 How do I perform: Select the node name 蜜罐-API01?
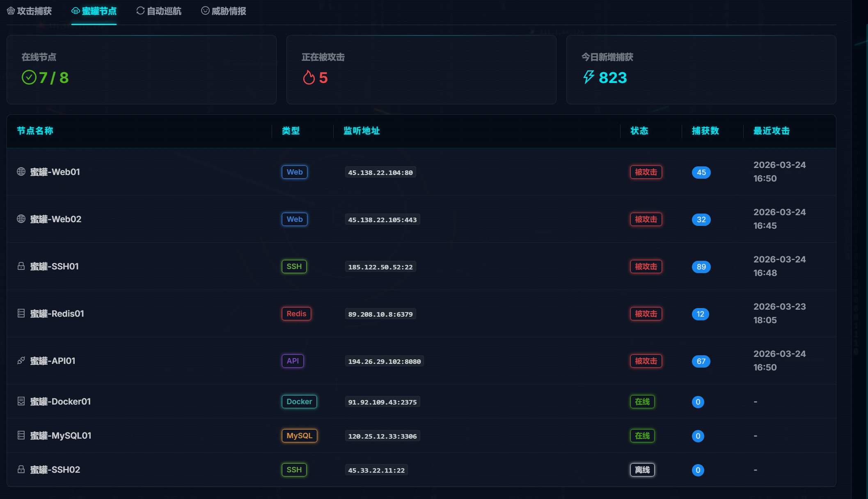(x=53, y=361)
